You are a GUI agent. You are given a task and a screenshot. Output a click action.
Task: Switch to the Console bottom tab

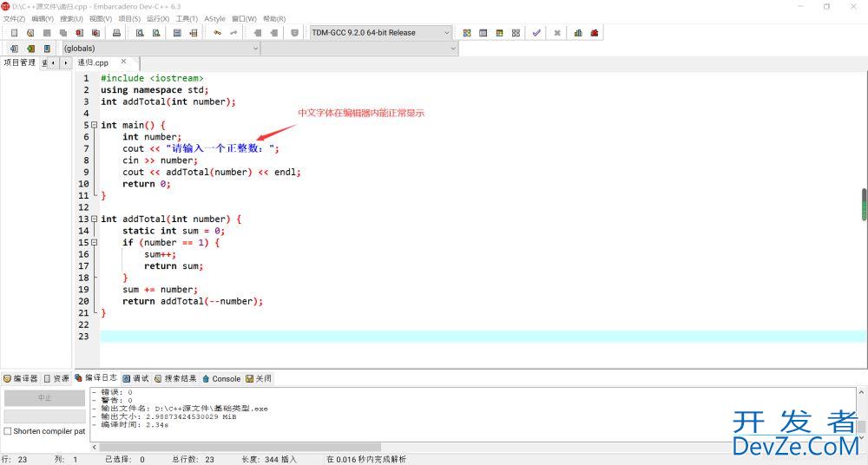pos(221,378)
